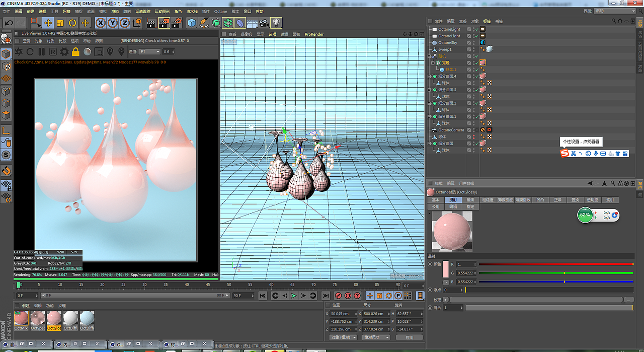Open the 标签 menu in Object Manager
Viewport: 644px width, 352px height.
tap(487, 21)
